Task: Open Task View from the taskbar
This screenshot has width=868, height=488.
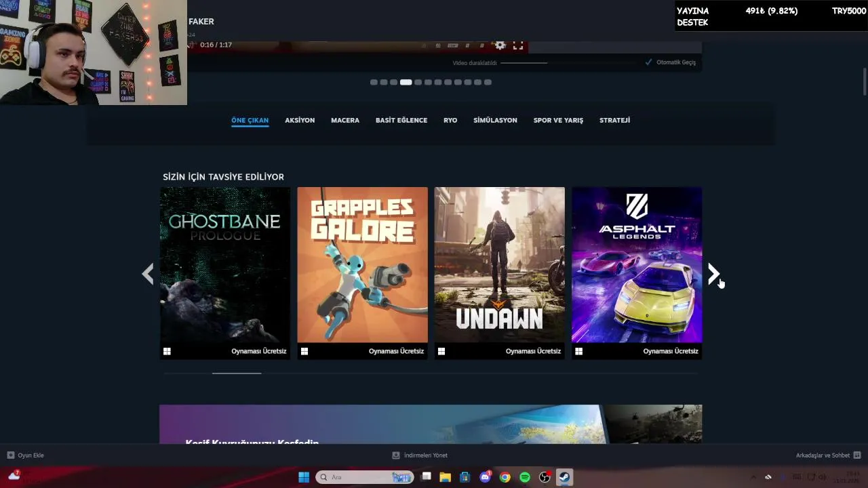Action: coord(426,477)
